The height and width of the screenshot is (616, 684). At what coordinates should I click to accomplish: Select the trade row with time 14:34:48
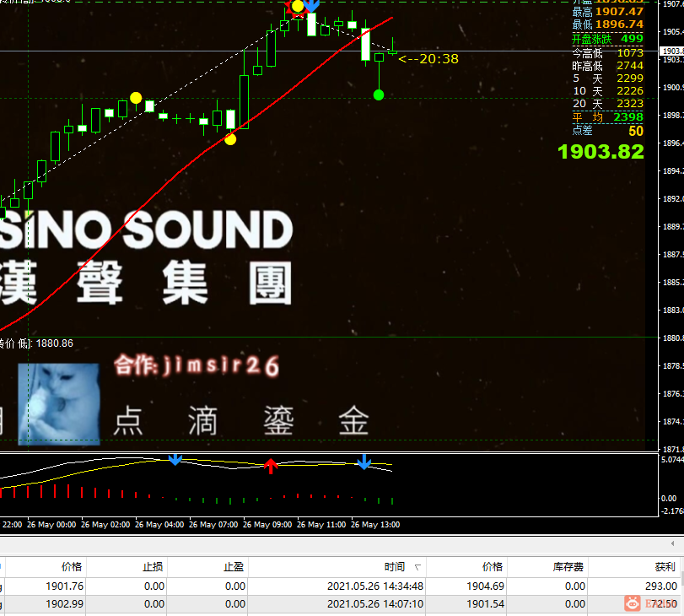point(340,586)
